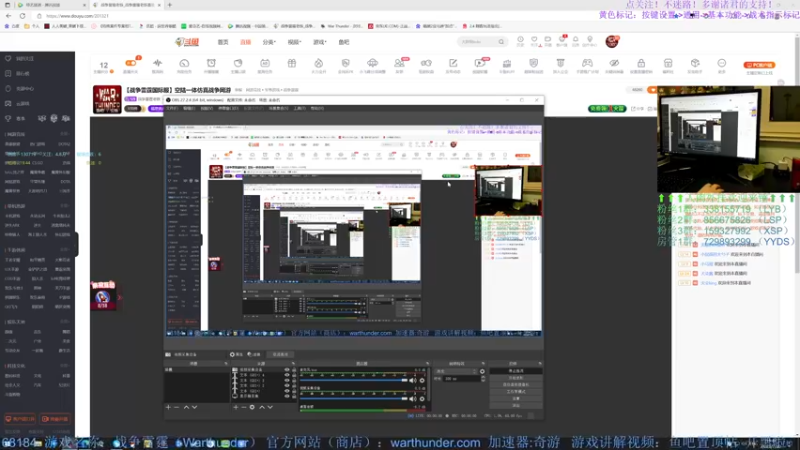Screen dimensions: 800x450
Task: Adjust the first mixer channel volume slider
Action: click(354, 380)
